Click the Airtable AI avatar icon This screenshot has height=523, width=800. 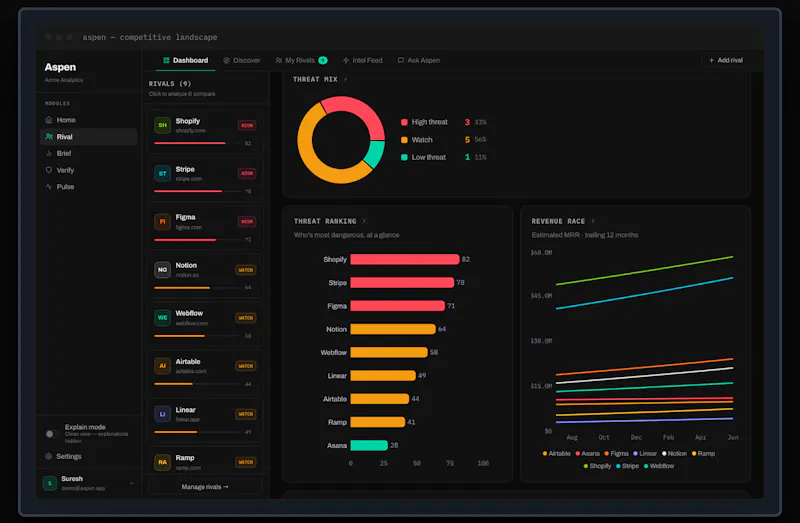162,366
